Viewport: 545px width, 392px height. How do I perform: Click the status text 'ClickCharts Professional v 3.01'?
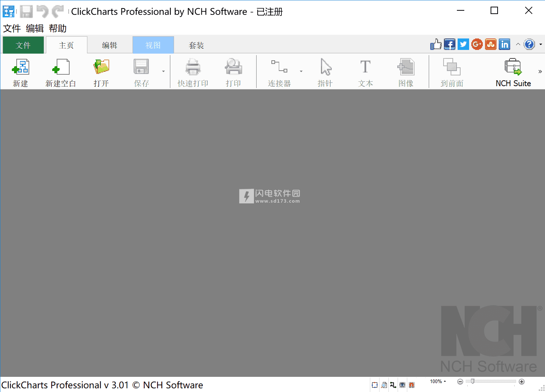pyautogui.click(x=65, y=385)
